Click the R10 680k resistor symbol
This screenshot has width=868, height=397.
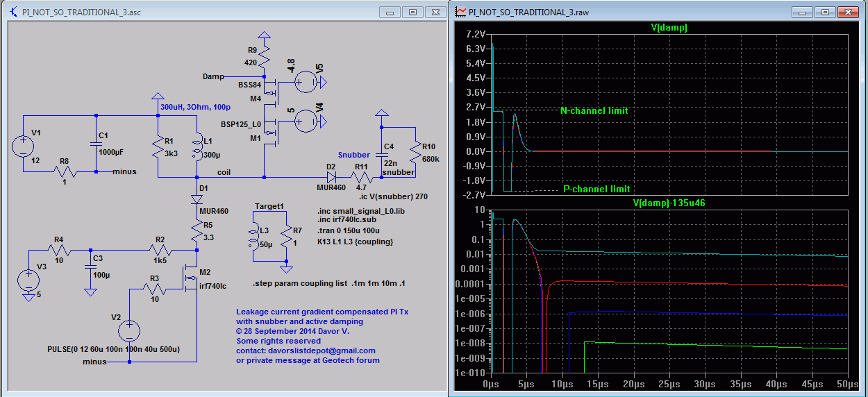click(x=415, y=151)
